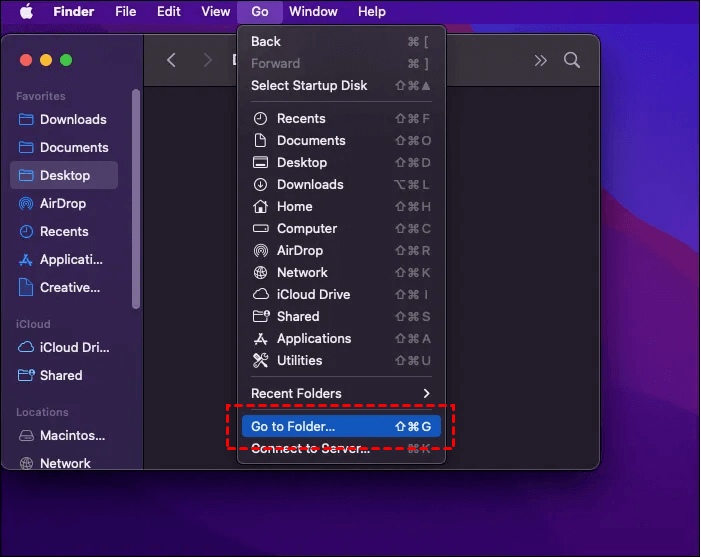Open AirDrop in the sidebar
The width and height of the screenshot is (701, 558).
63,203
